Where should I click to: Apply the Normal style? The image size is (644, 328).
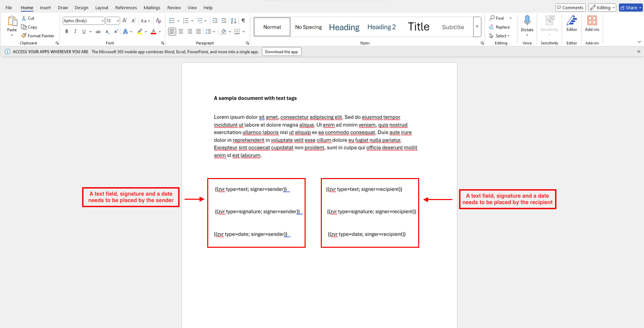click(x=272, y=27)
